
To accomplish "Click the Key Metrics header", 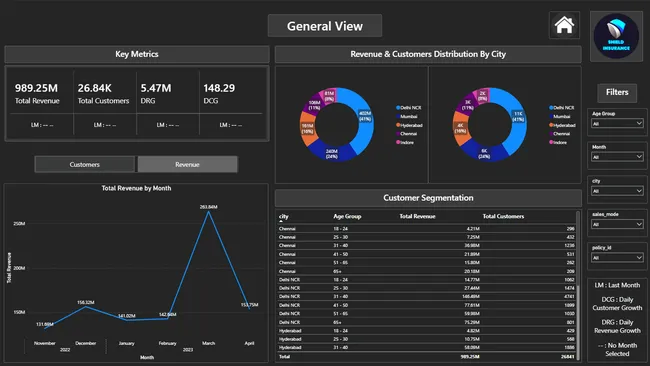I will coord(137,54).
